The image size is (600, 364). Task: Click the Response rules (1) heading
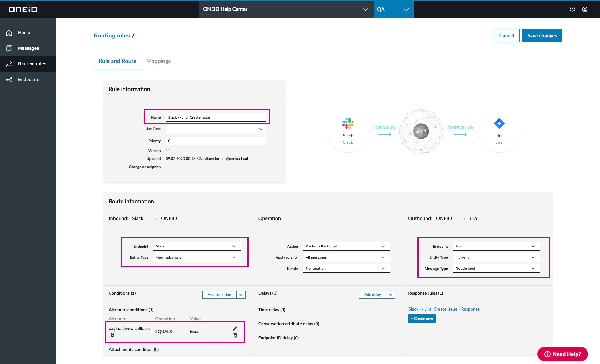tap(426, 293)
